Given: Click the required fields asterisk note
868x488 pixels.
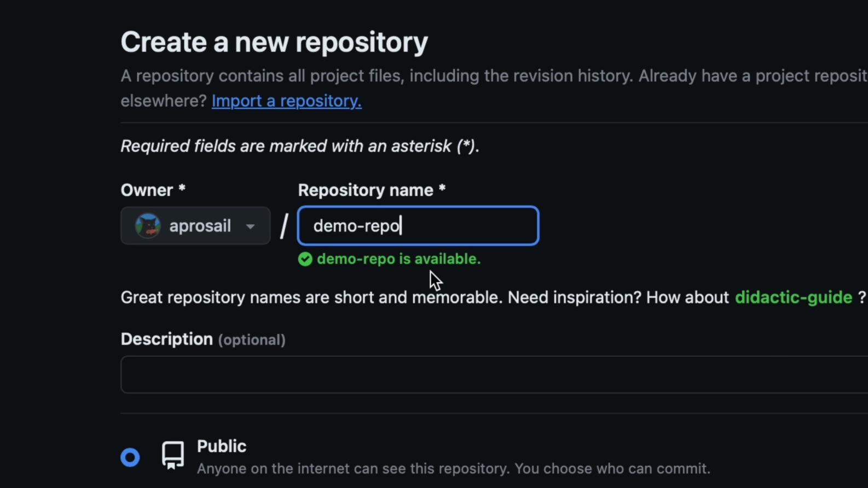Looking at the screenshot, I should tap(300, 147).
